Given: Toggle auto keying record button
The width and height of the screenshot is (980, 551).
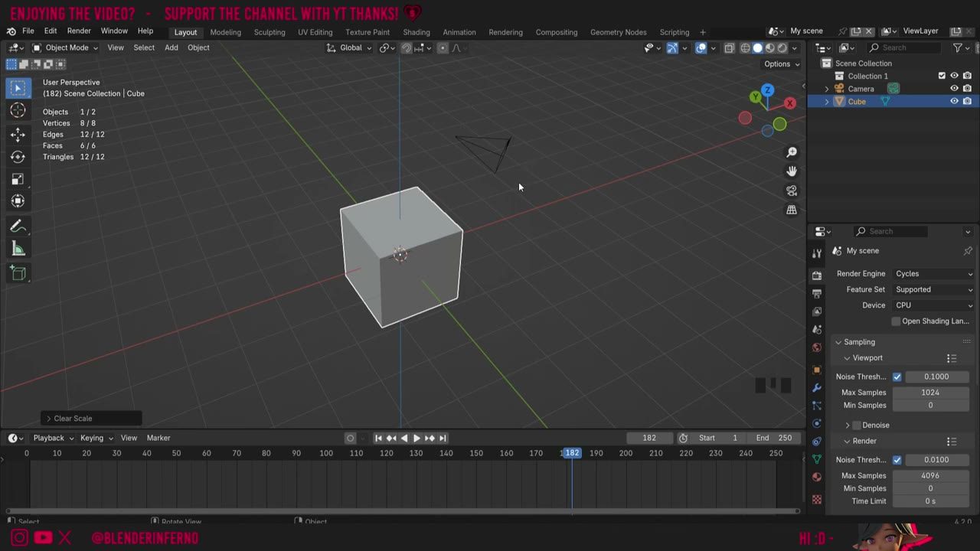Looking at the screenshot, I should tap(351, 438).
